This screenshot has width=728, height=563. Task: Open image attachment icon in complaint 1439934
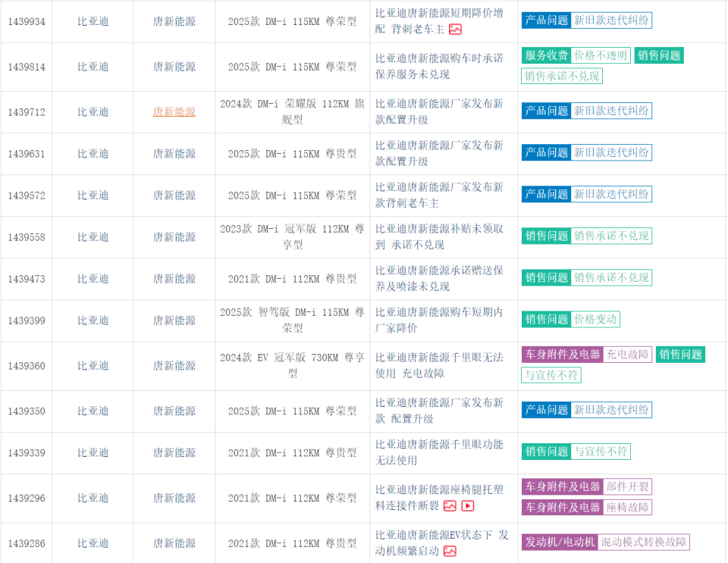coord(455,30)
